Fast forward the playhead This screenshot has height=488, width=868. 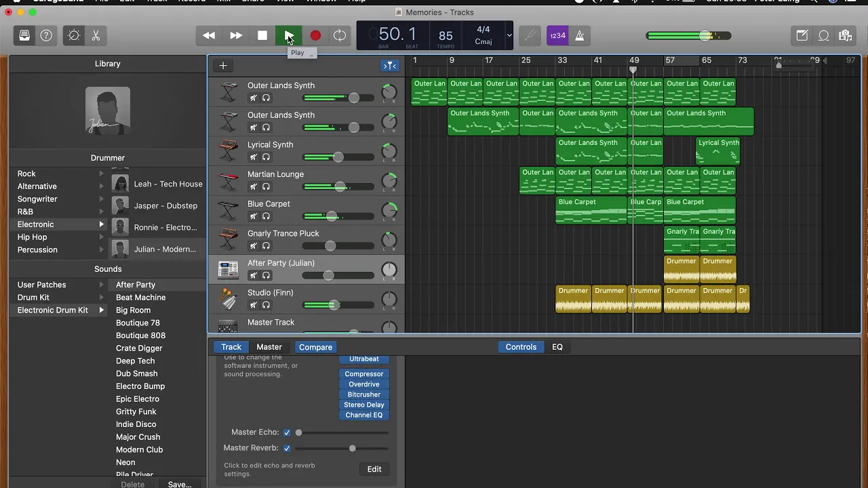coord(236,36)
